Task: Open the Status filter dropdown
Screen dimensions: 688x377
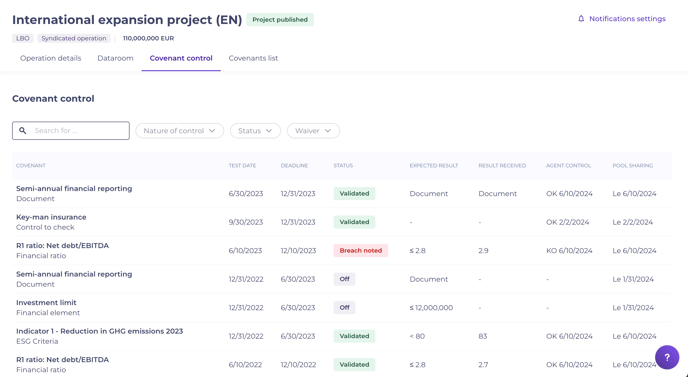Action: coord(255,131)
